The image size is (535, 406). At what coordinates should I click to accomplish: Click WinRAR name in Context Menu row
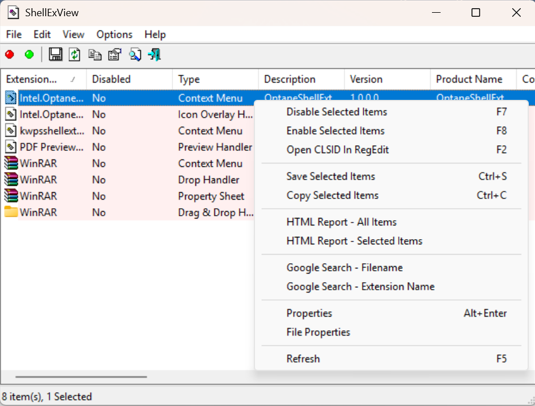point(38,163)
